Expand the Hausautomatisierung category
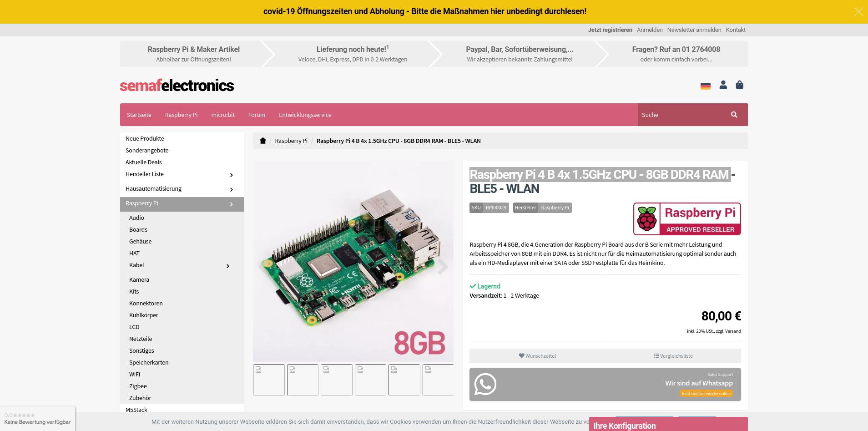The width and height of the screenshot is (868, 431). pyautogui.click(x=232, y=189)
